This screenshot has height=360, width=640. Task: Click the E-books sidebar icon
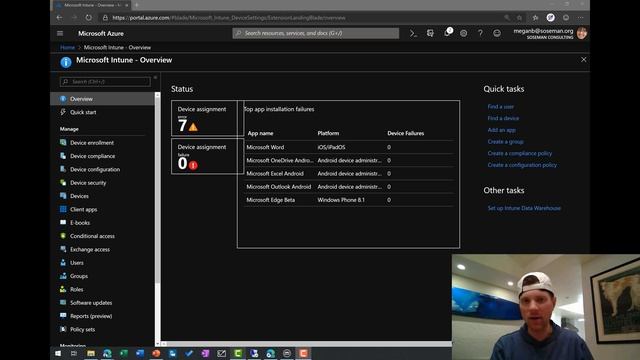point(63,222)
